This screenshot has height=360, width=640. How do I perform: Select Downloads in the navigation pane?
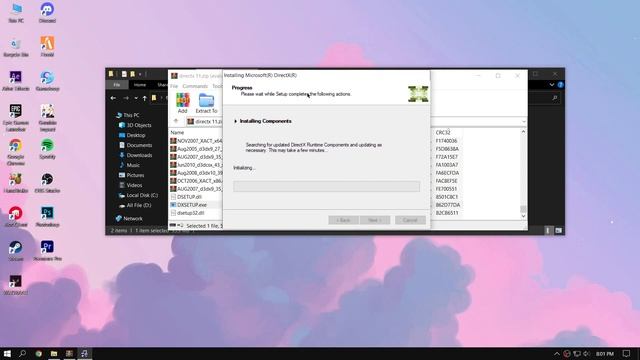pyautogui.click(x=135, y=155)
